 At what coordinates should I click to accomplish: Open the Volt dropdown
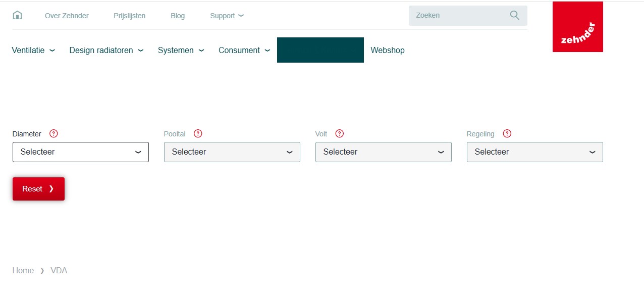(384, 152)
